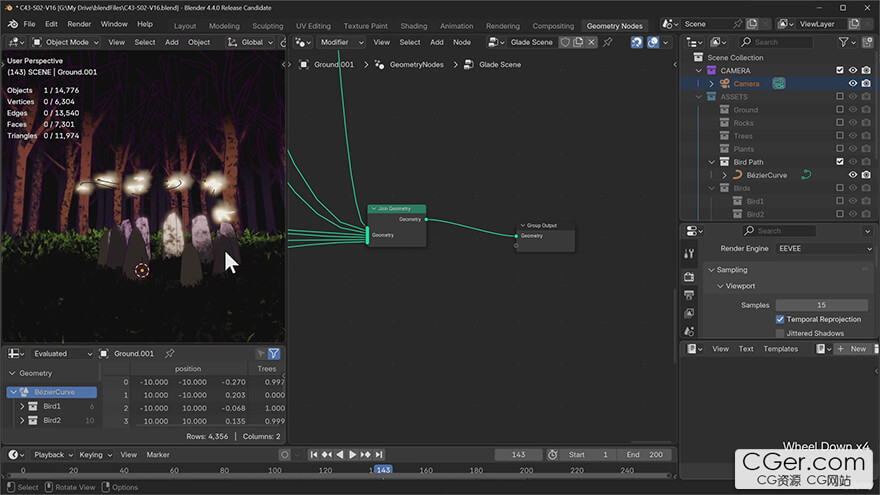
Task: Enable the Ground collection checkbox
Action: pyautogui.click(x=840, y=109)
